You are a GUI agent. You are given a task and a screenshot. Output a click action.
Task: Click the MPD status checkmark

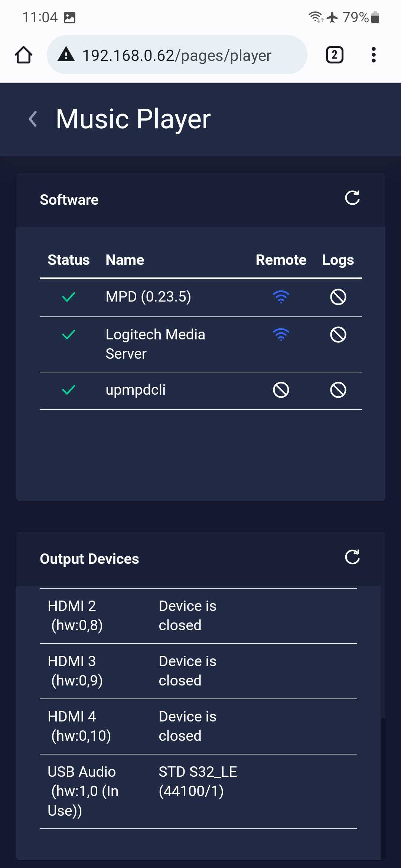coord(69,297)
